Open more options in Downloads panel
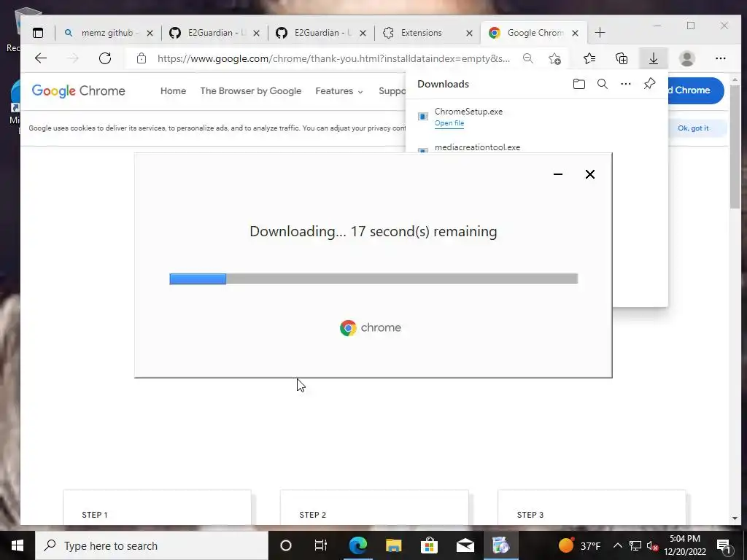 (625, 84)
